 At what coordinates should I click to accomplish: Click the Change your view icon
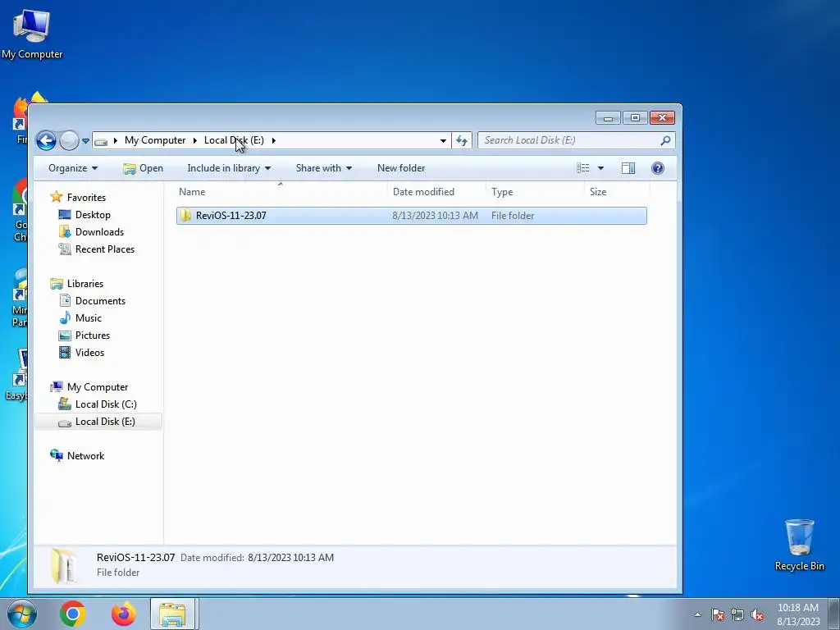(x=583, y=168)
